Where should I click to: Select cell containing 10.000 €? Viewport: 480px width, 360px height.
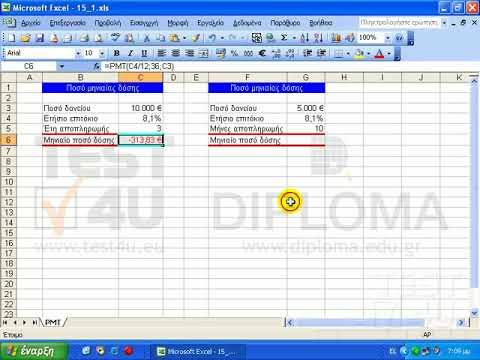click(141, 108)
